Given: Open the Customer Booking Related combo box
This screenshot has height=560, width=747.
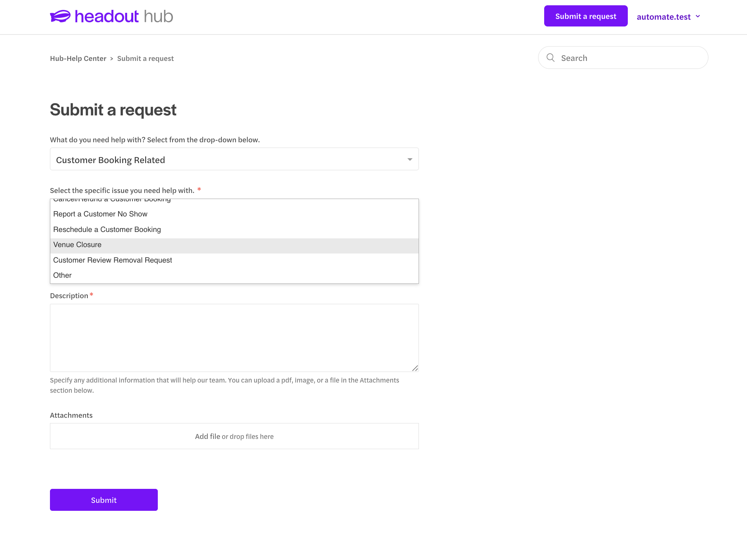Looking at the screenshot, I should [x=234, y=159].
